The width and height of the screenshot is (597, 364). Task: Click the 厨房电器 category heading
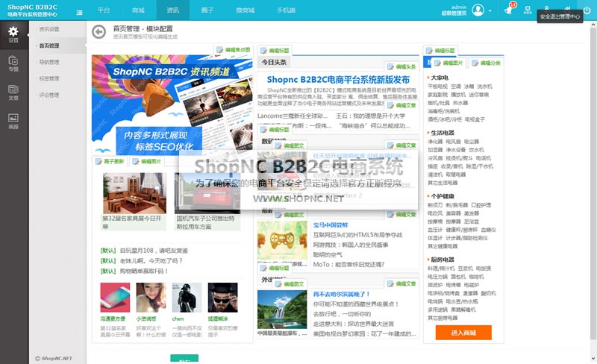[442, 260]
